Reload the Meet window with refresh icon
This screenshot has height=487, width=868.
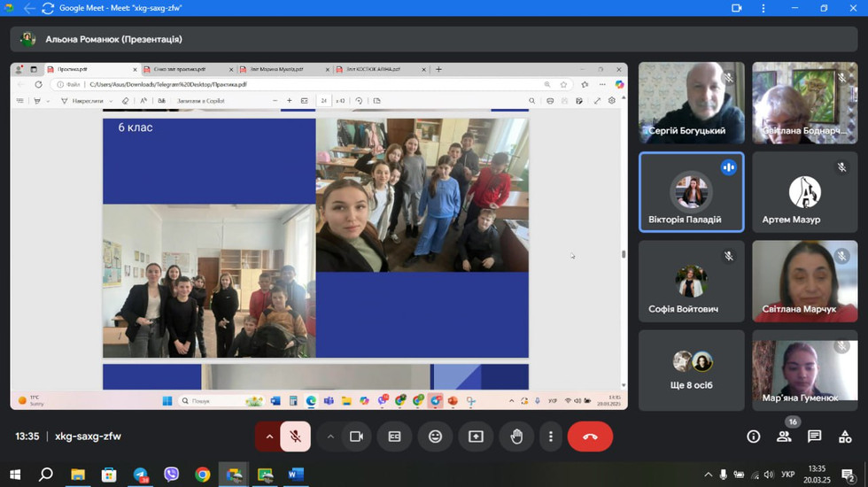48,8
